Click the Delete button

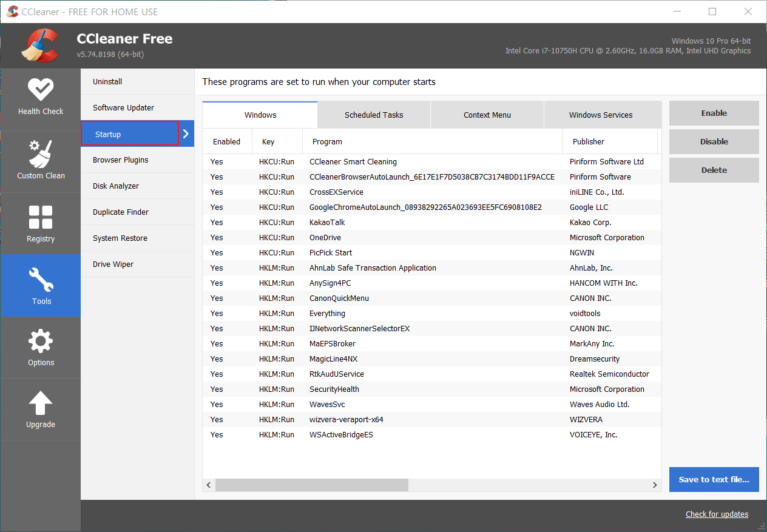[x=714, y=170]
